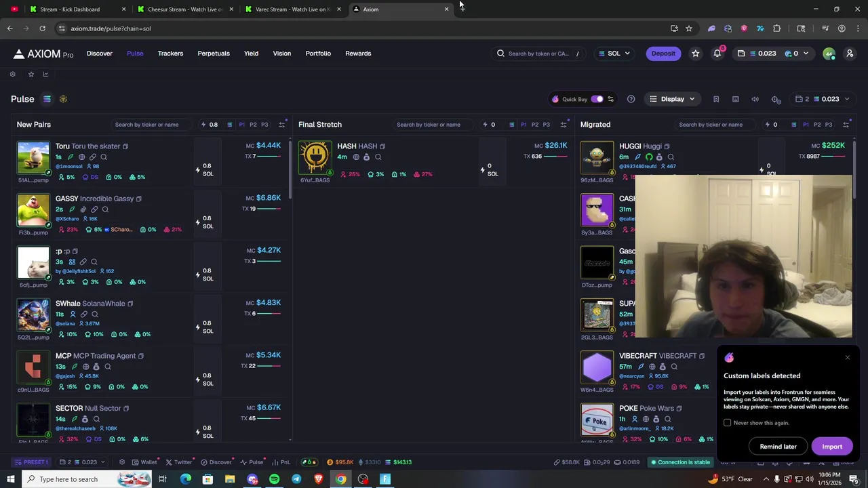This screenshot has height=488, width=868.
Task: Open the Portfolio tab
Action: coord(318,54)
